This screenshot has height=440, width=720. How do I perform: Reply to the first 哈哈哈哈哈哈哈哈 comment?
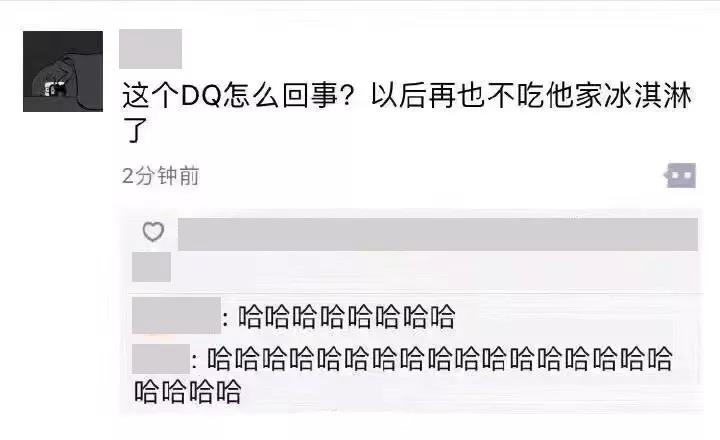347,317
